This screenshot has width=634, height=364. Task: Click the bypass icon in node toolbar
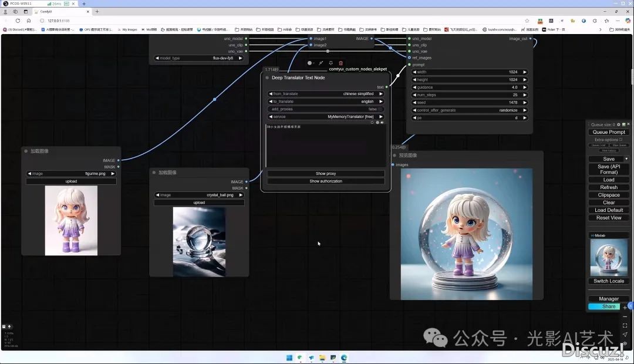(x=321, y=63)
